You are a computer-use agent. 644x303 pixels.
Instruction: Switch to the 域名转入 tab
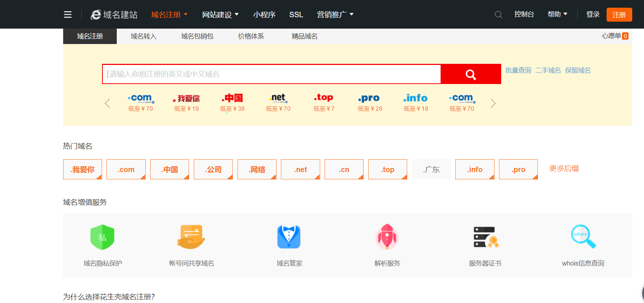pos(144,36)
